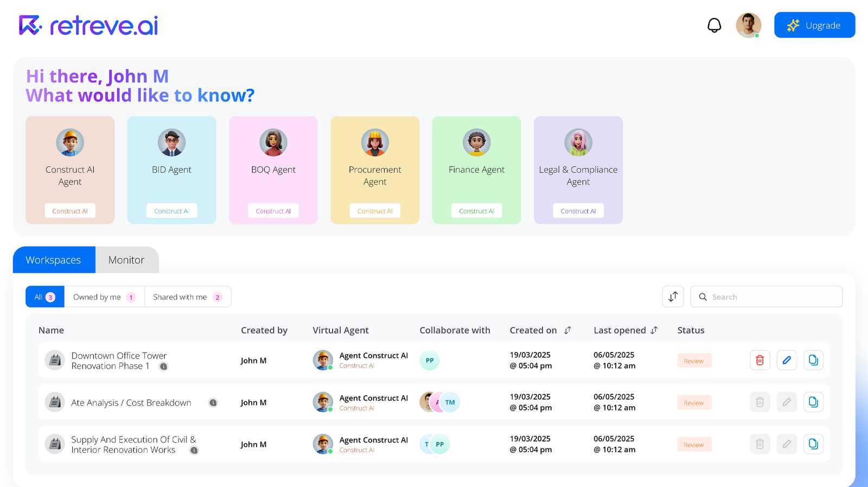Screen dimensions: 868x487
Task: Filter workspaces by Shared with me
Action: click(x=188, y=297)
